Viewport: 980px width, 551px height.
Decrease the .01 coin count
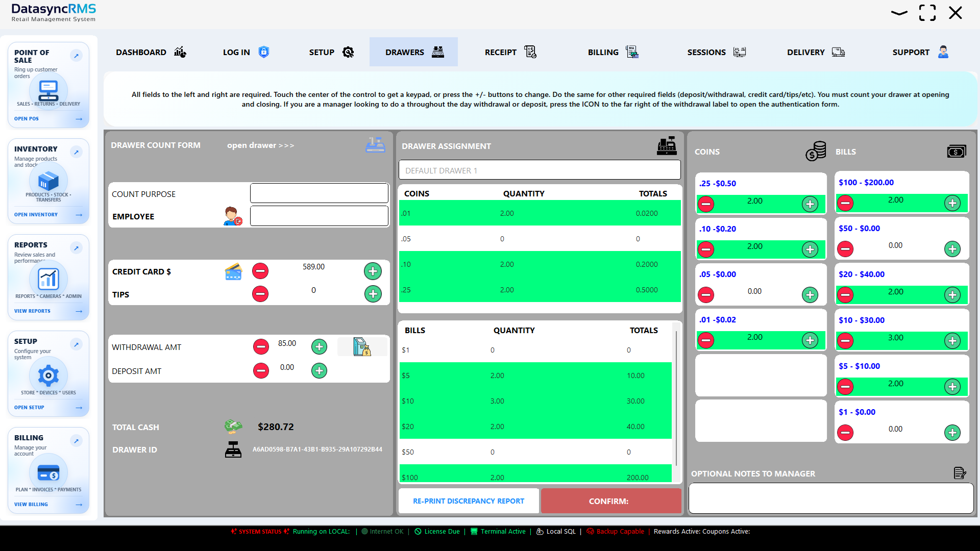click(x=706, y=340)
